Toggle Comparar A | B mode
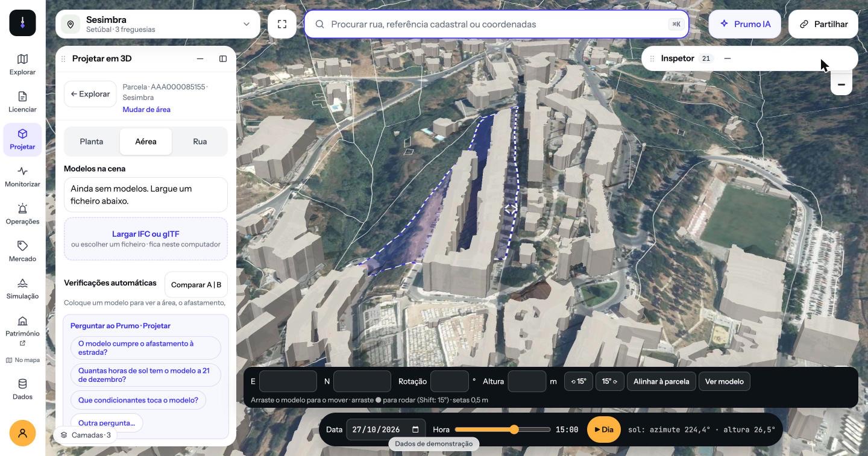 (196, 285)
